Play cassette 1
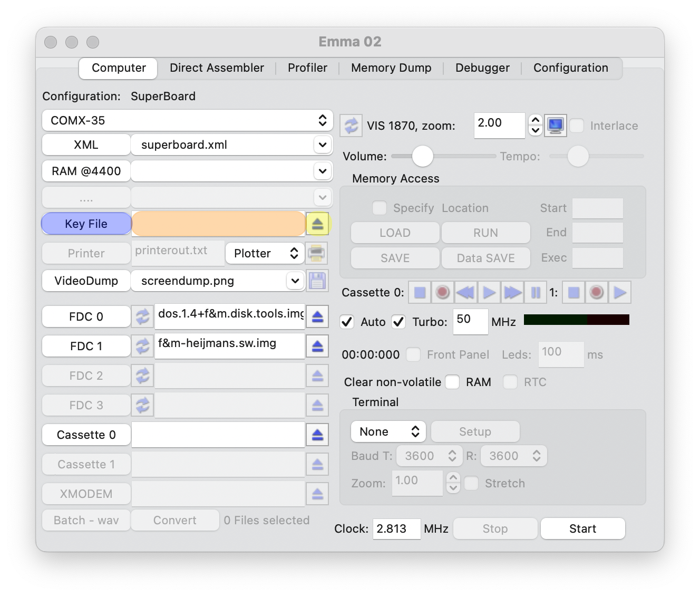The height and width of the screenshot is (596, 700). (620, 292)
